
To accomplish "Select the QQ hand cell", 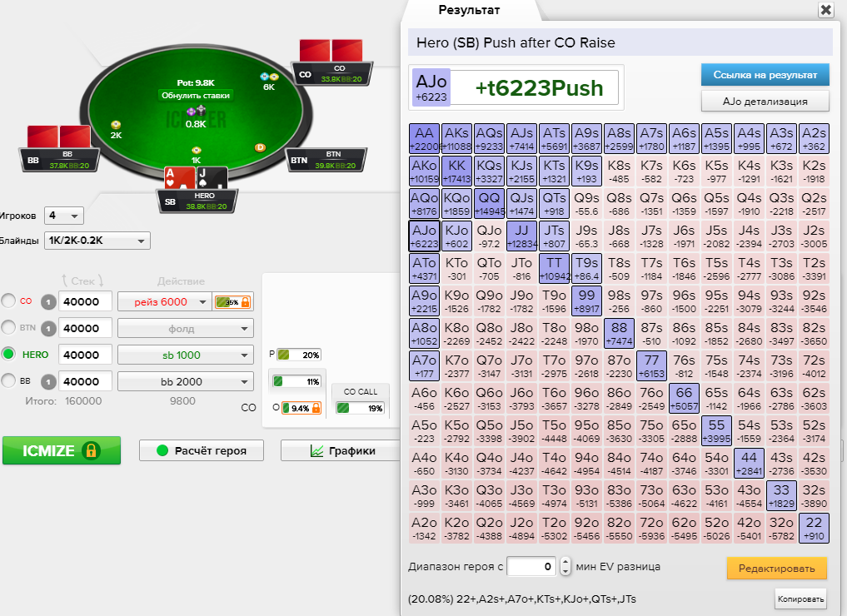I will click(x=490, y=204).
